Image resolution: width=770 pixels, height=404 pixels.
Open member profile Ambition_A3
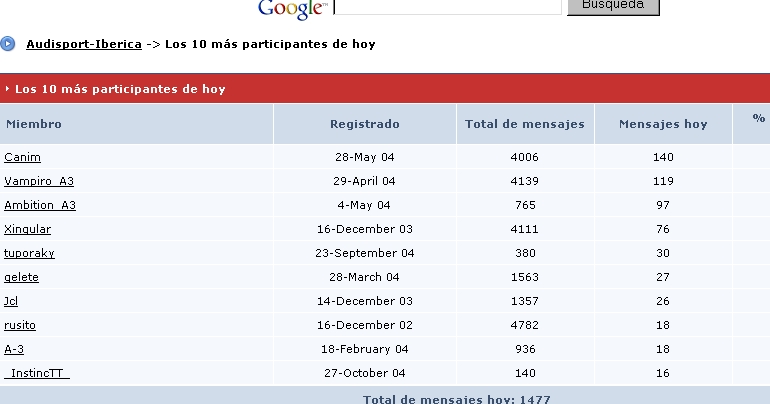[x=40, y=205]
